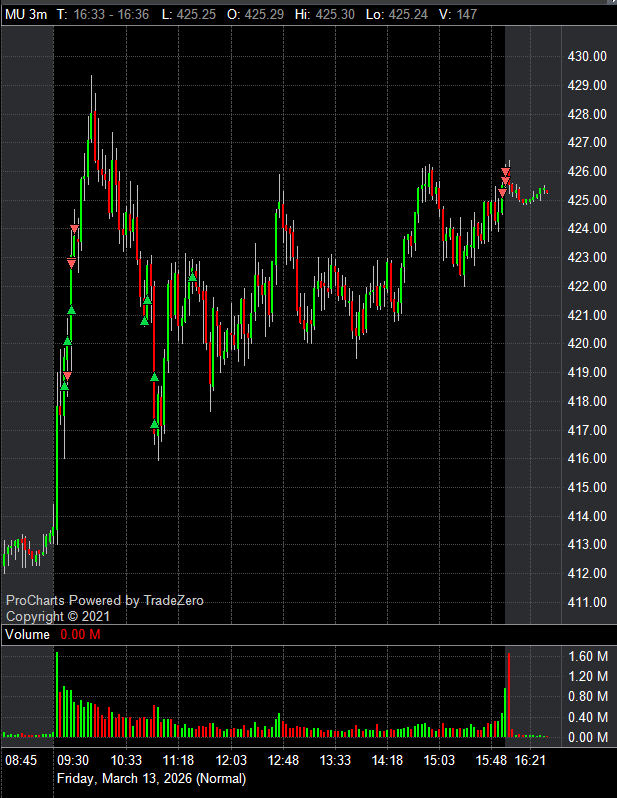
Task: Select the 421.00 price axis label
Action: coord(587,315)
